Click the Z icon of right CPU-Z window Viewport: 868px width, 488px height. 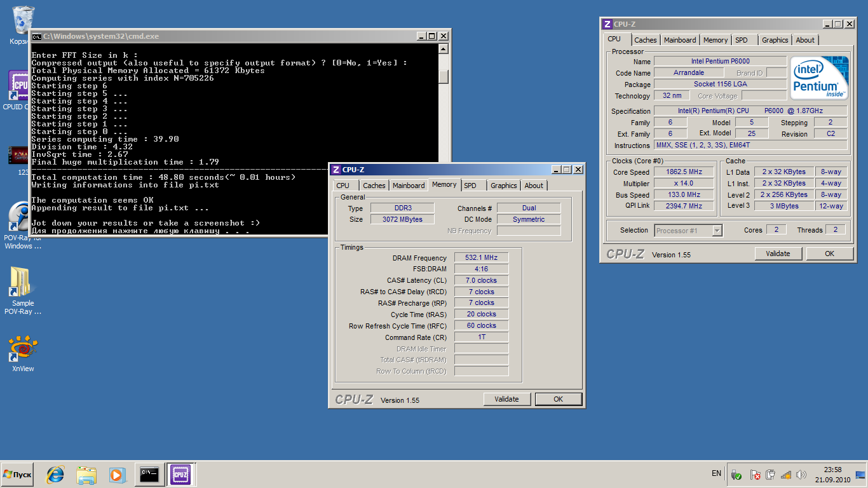(x=607, y=24)
